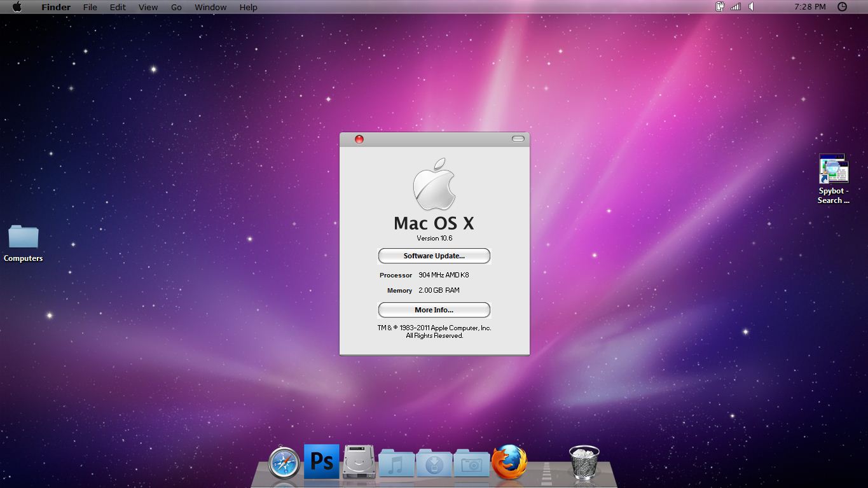Launch Photoshop from the dock

(x=322, y=461)
